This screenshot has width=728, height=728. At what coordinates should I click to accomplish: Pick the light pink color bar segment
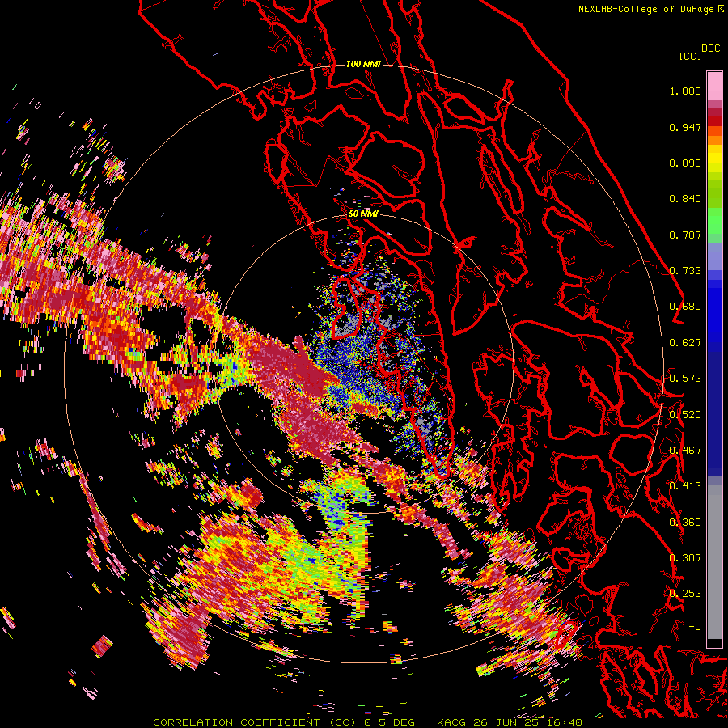(x=714, y=87)
